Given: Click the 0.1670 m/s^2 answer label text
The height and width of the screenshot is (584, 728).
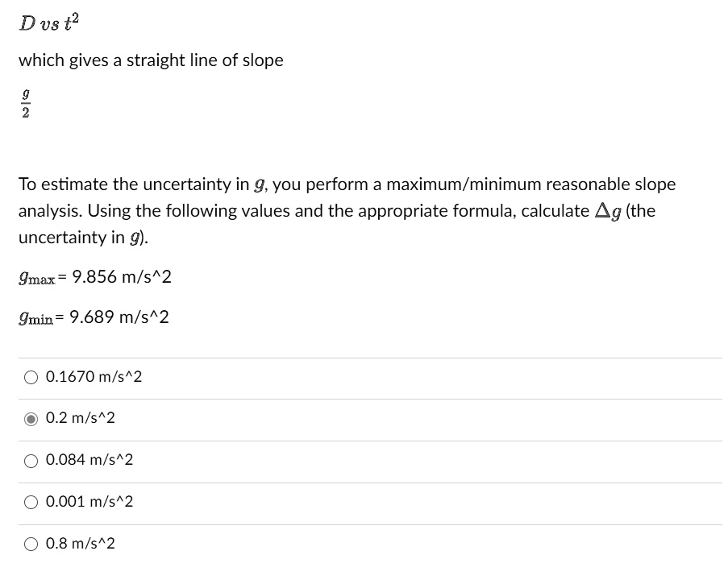Looking at the screenshot, I should [94, 376].
